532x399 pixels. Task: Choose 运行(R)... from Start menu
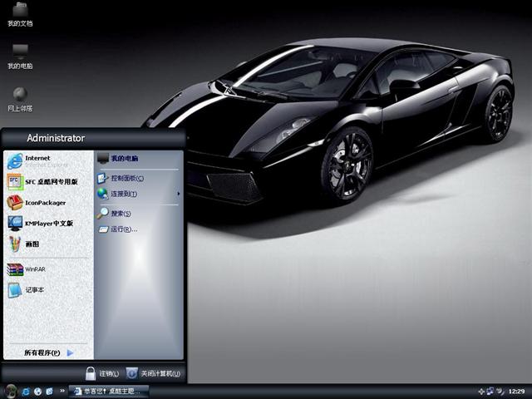click(123, 229)
